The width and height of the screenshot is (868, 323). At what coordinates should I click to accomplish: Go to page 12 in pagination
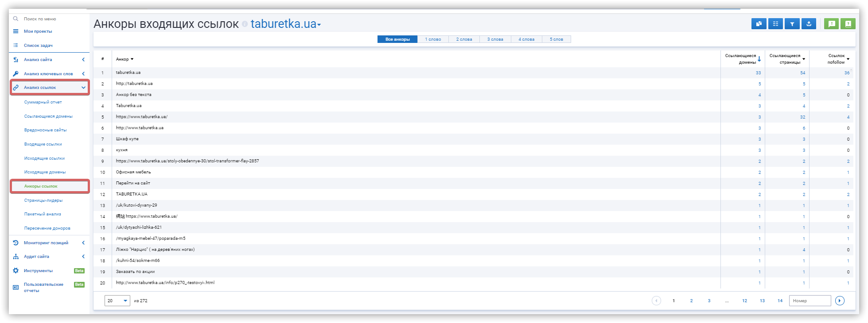pos(744,301)
